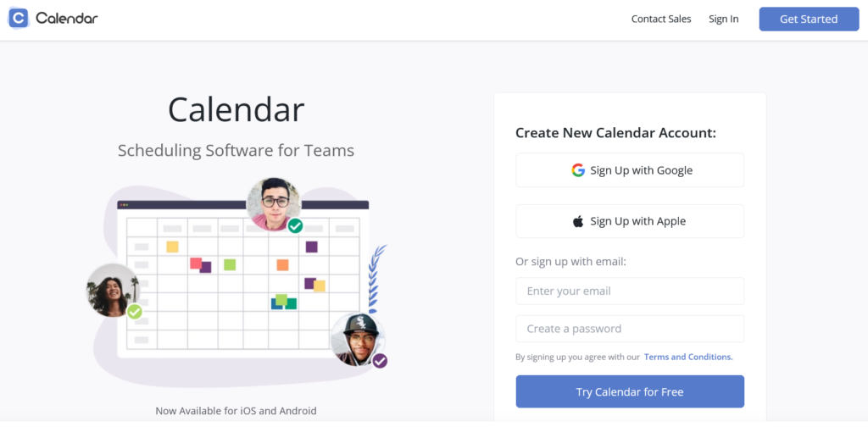The height and width of the screenshot is (427, 868).
Task: Select avatar of man in baseball cap
Action: [x=358, y=339]
